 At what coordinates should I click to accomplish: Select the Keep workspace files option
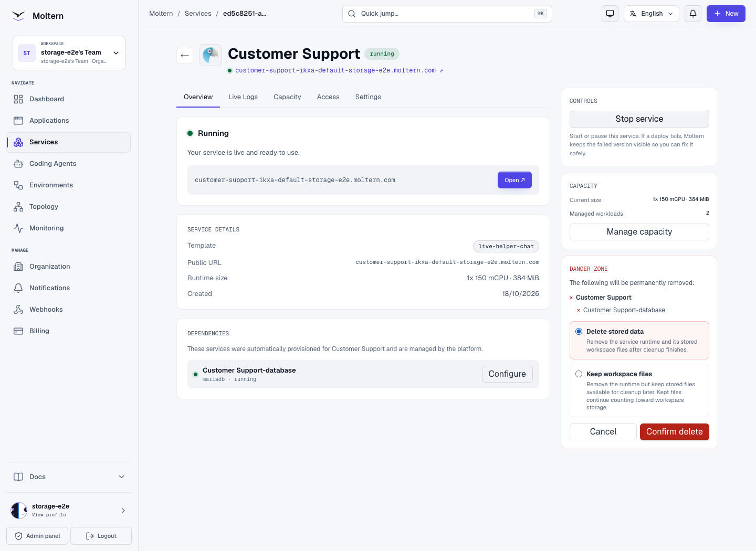point(639,390)
